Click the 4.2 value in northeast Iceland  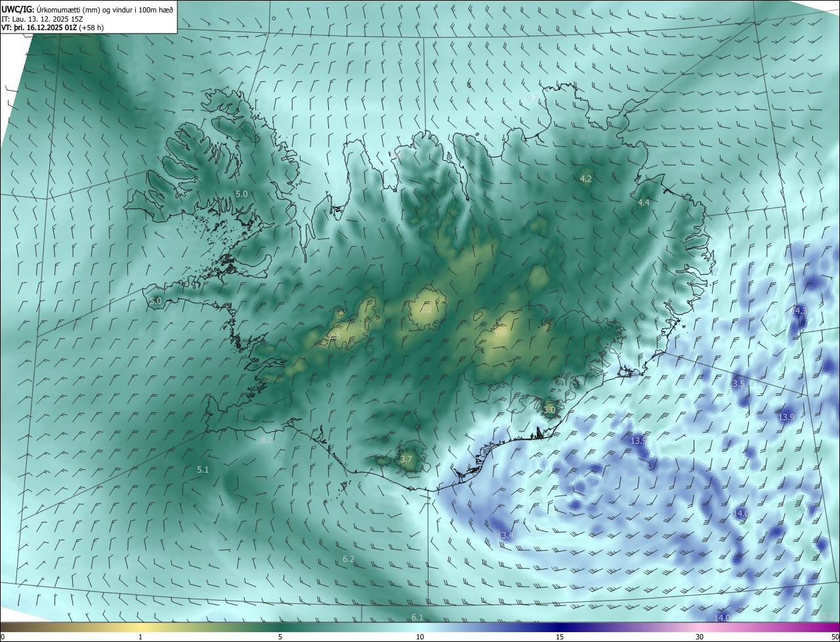point(586,179)
